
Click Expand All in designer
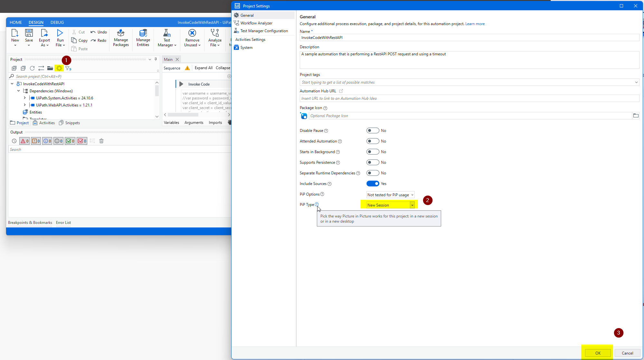tap(204, 68)
